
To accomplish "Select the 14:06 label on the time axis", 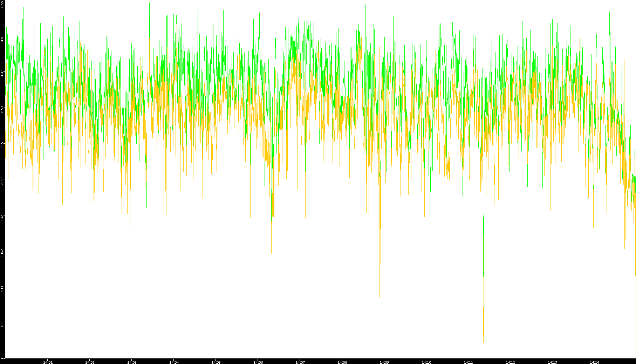I will point(258,362).
